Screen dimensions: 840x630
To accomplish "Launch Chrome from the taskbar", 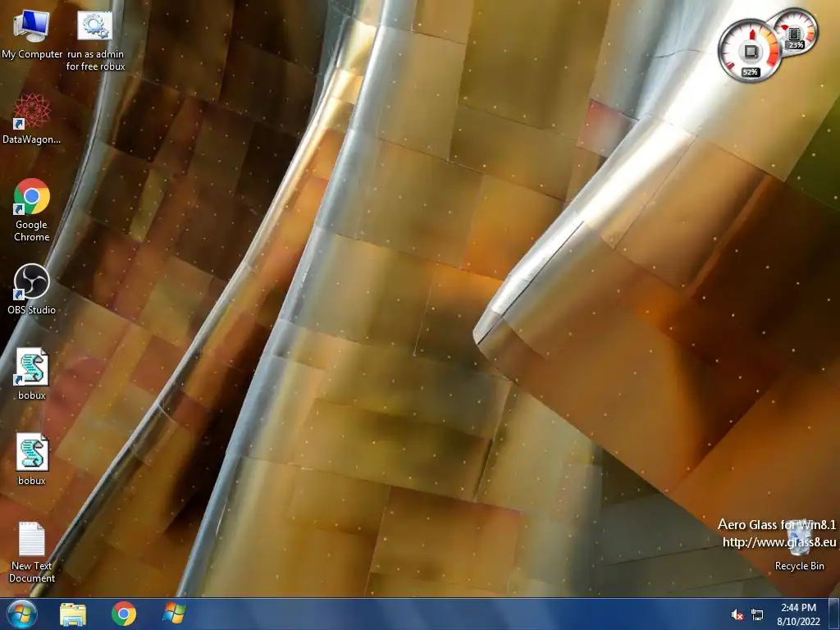I will click(124, 614).
